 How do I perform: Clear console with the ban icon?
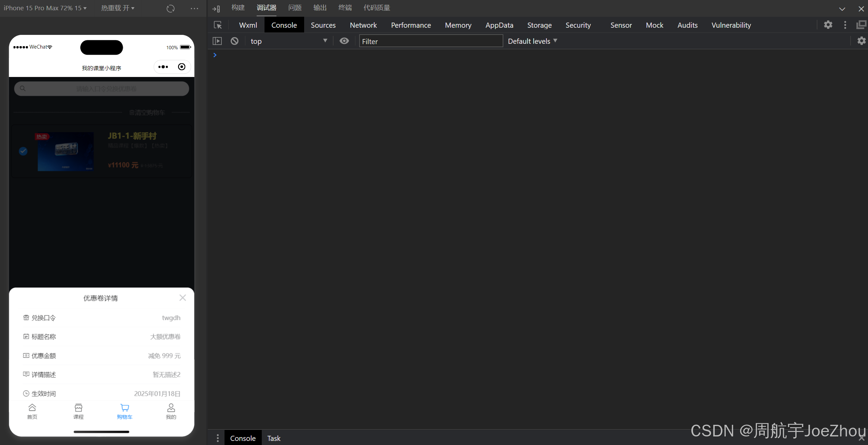234,41
